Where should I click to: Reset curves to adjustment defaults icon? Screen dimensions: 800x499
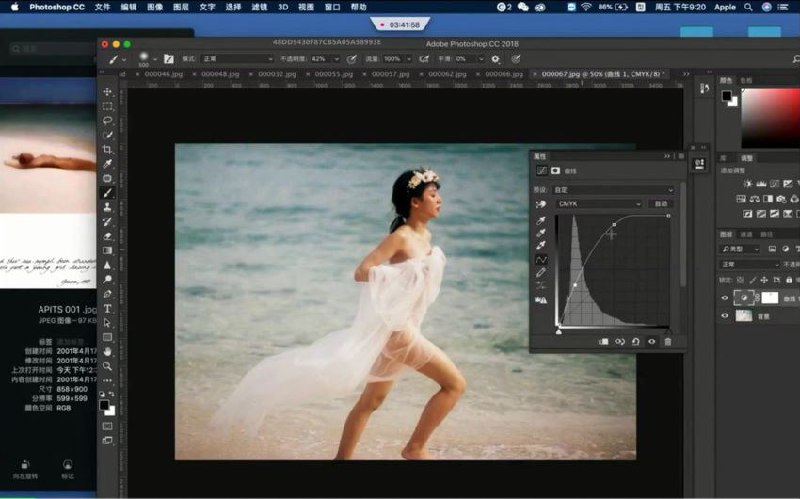(636, 341)
